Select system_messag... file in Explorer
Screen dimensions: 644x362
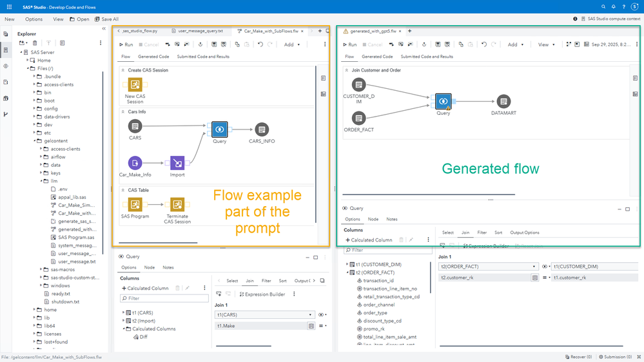click(77, 245)
